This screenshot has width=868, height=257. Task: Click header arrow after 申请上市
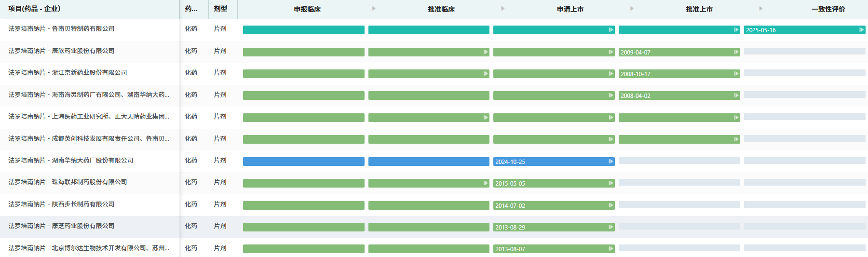click(632, 9)
